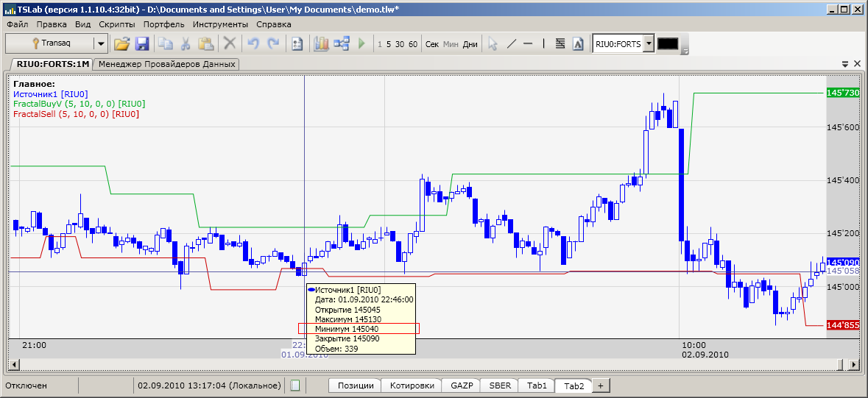
Task: Open a file with the folder icon
Action: click(121, 43)
